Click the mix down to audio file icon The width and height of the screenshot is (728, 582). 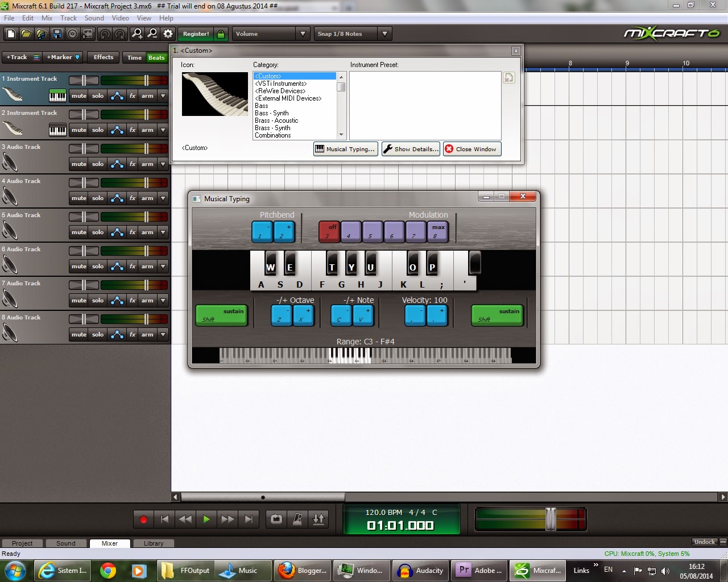point(88,34)
